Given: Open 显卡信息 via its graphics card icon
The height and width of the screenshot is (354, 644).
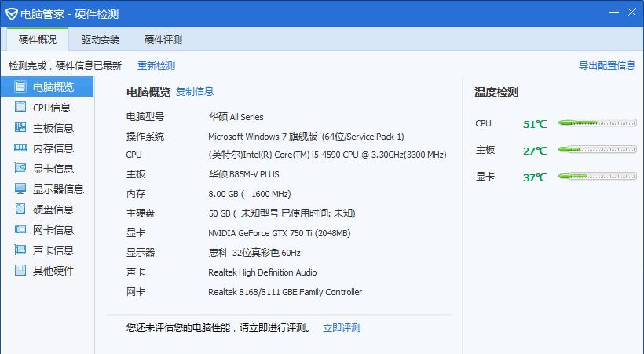Looking at the screenshot, I should click(x=20, y=168).
